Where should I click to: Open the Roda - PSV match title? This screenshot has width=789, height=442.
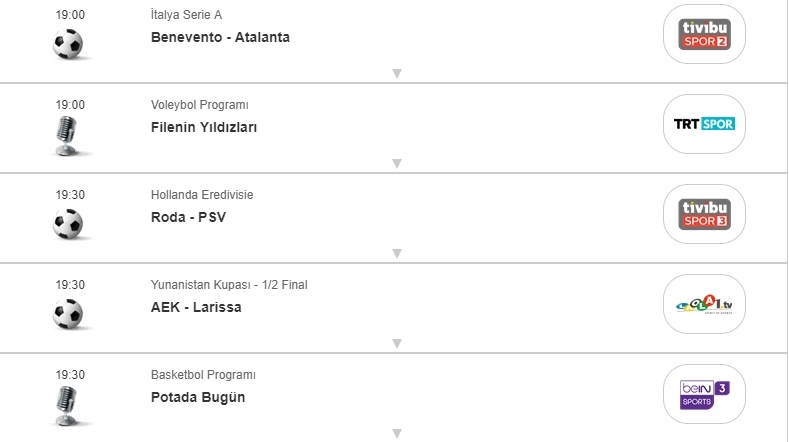pyautogui.click(x=188, y=217)
